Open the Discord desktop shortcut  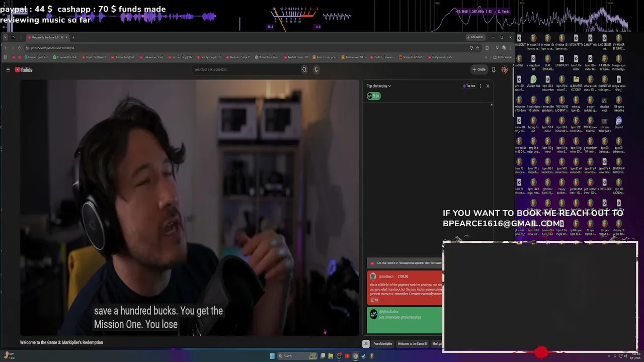[619, 123]
